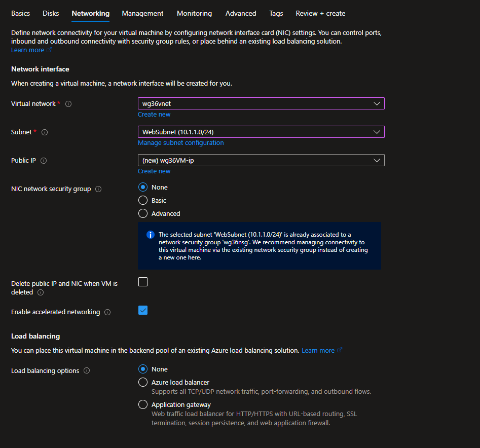Select Application gateway load balancing option

[x=143, y=405]
